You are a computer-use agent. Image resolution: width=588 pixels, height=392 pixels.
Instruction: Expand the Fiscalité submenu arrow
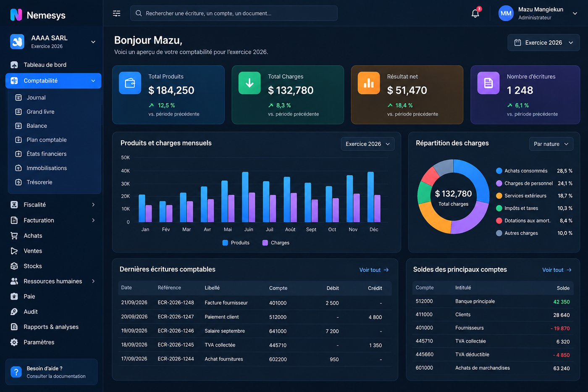(x=93, y=205)
